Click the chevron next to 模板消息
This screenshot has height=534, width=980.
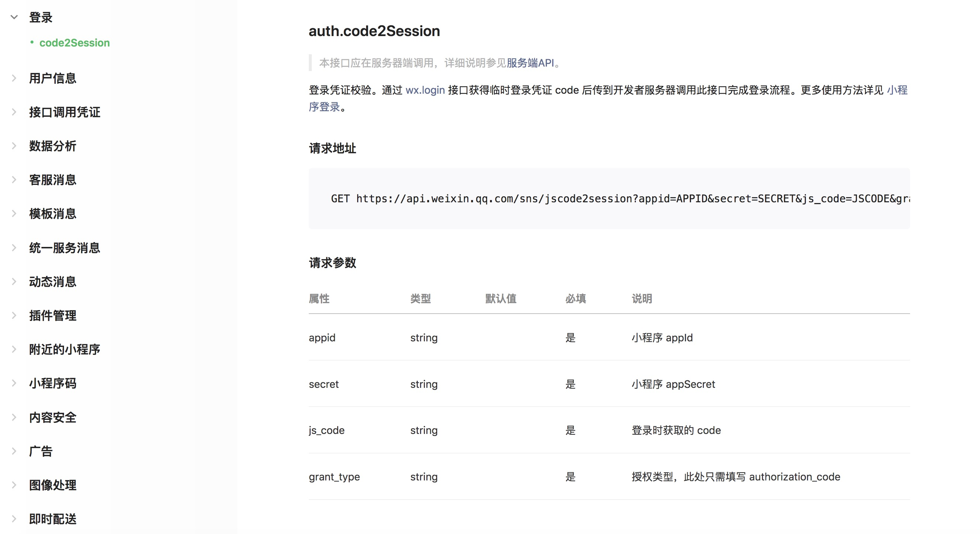[x=14, y=213]
